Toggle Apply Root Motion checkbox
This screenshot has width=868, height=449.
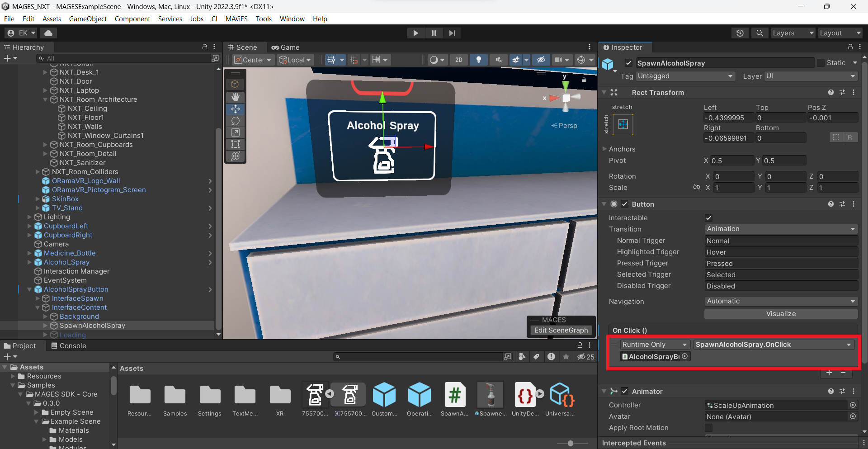[708, 428]
